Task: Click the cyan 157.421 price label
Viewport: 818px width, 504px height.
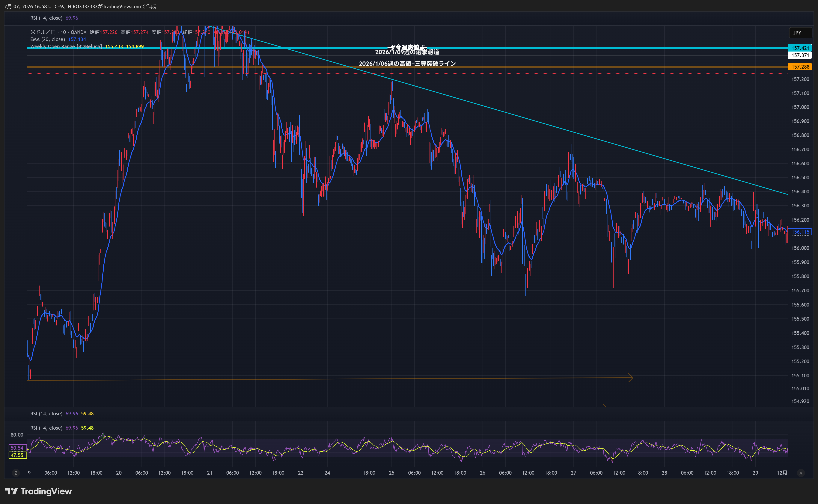Action: [x=800, y=48]
